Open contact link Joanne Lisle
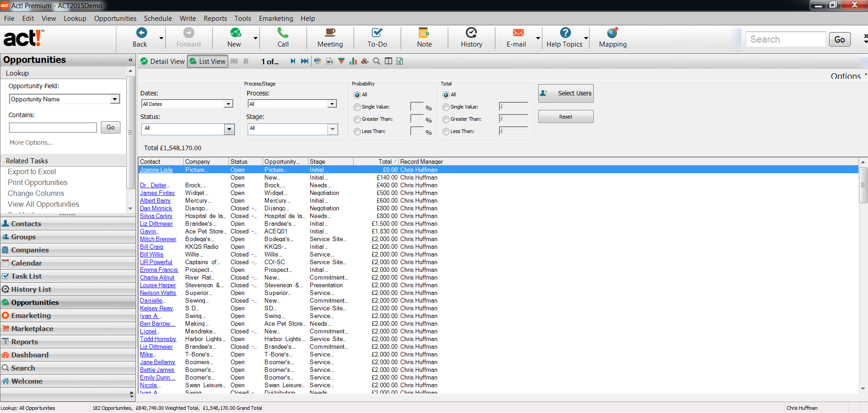Image resolution: width=868 pixels, height=413 pixels. (156, 170)
